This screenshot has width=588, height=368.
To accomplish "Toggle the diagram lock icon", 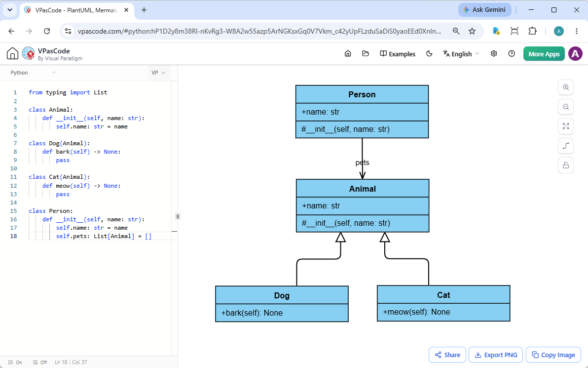I will pos(566,165).
